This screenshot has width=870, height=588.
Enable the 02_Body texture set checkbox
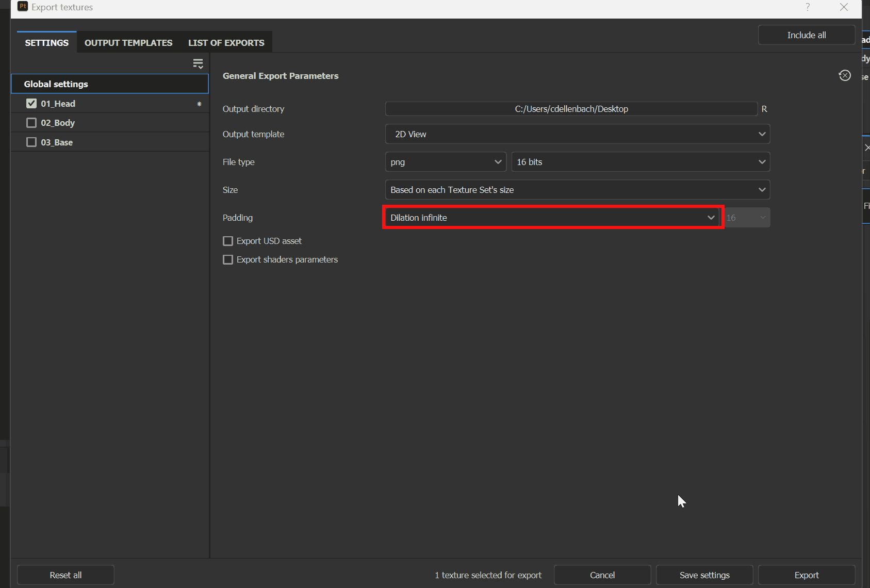31,123
